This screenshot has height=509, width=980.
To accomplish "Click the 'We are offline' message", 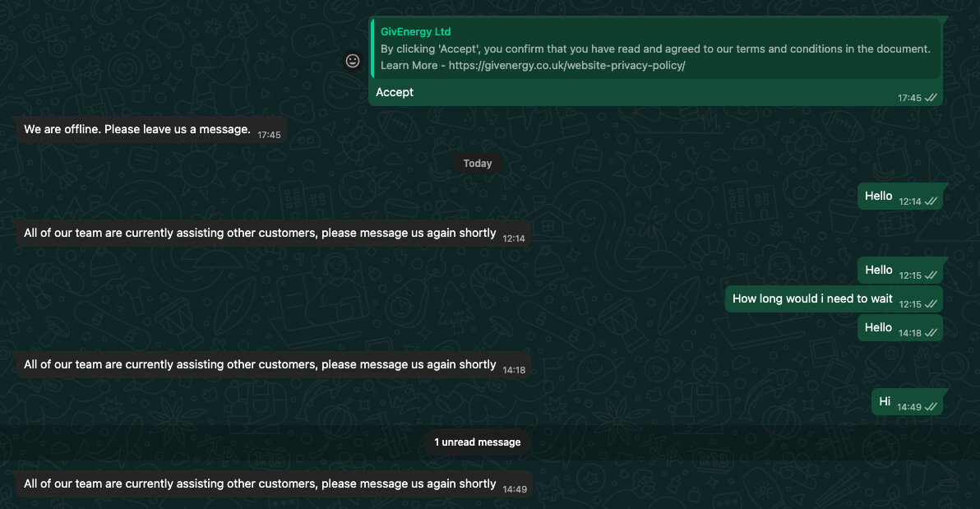I will coord(137,129).
